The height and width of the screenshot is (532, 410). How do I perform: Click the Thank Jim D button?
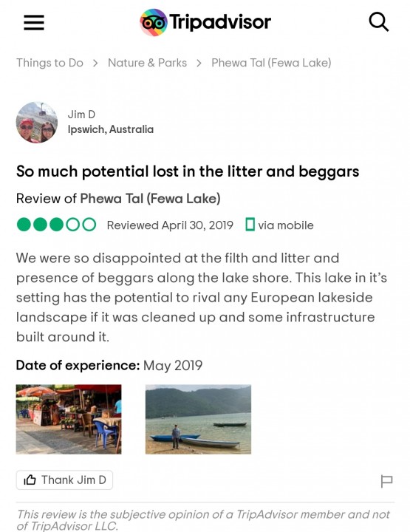pyautogui.click(x=64, y=480)
